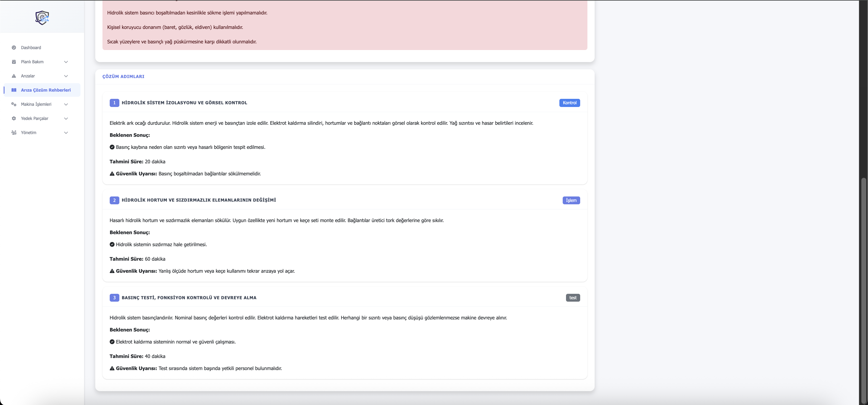
Task: Click the Dashboard gauge icon
Action: (x=14, y=48)
